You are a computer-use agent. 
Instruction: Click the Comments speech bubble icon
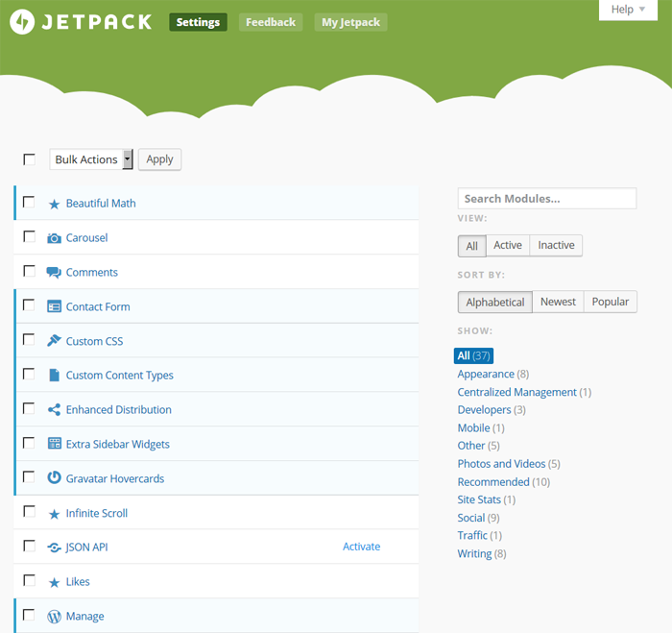pyautogui.click(x=54, y=273)
